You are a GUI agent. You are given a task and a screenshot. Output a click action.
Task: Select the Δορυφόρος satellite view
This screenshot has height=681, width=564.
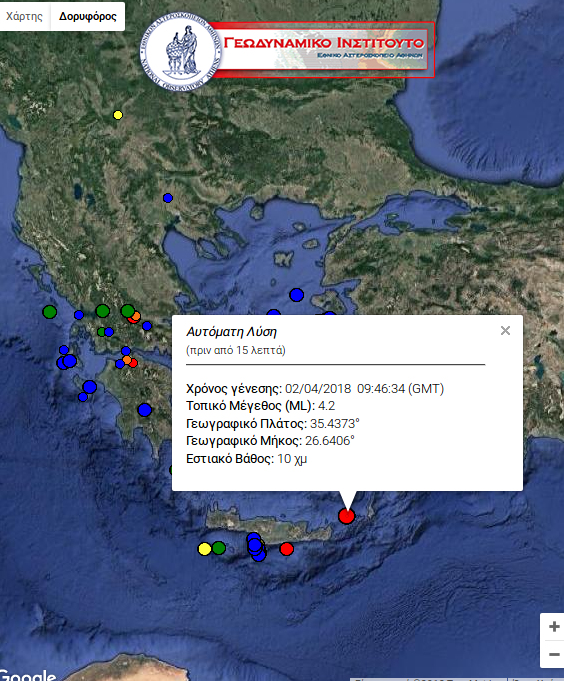pos(88,17)
